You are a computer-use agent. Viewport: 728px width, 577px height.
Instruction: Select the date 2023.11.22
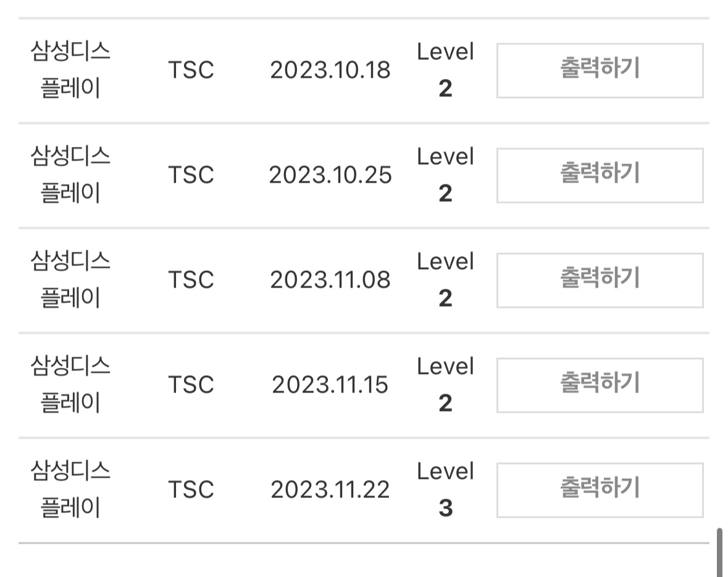330,490
